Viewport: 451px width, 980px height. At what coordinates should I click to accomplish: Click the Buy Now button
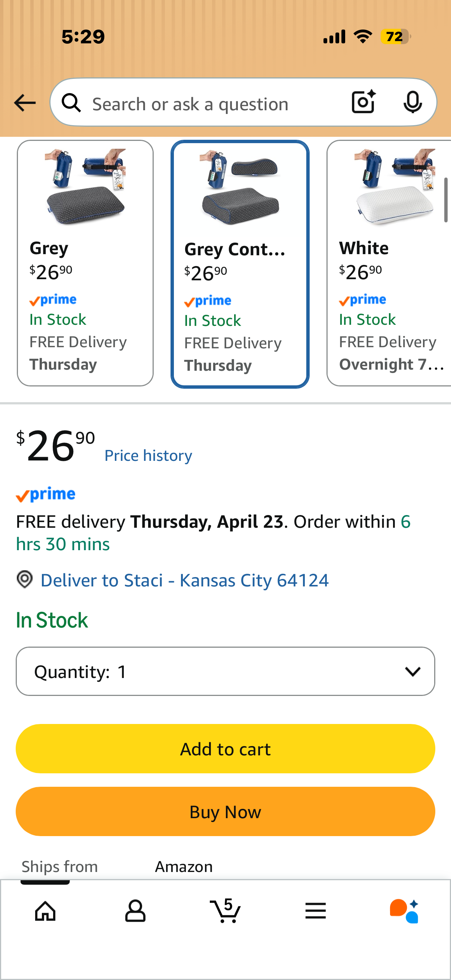click(225, 811)
